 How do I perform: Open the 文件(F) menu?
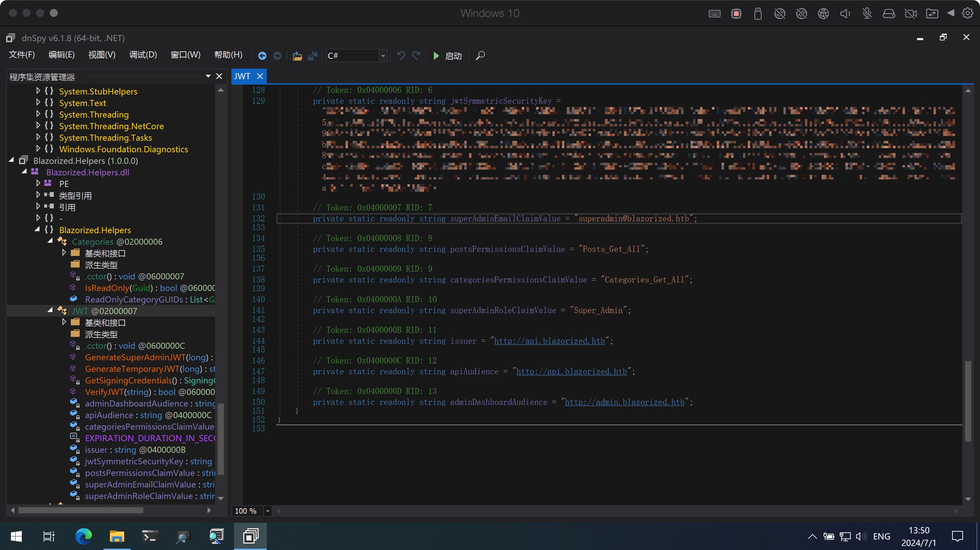pyautogui.click(x=22, y=55)
